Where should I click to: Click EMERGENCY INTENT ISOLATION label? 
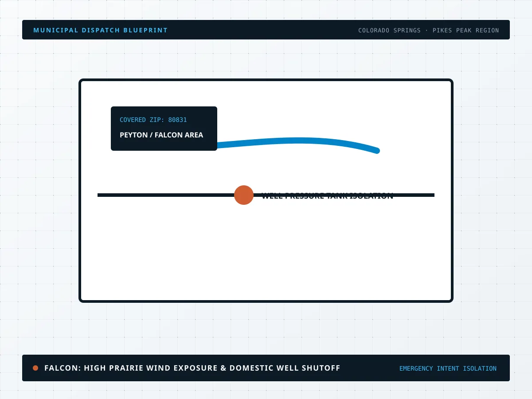(448, 368)
